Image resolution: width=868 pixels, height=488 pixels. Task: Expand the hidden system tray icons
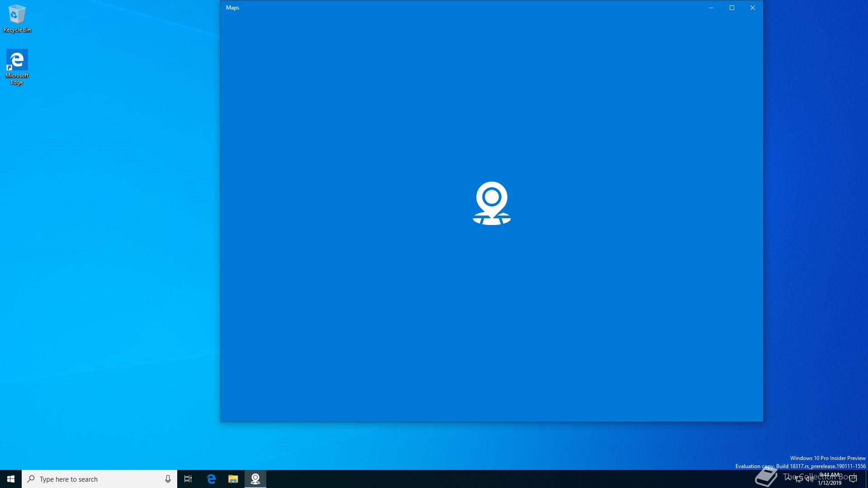click(788, 479)
